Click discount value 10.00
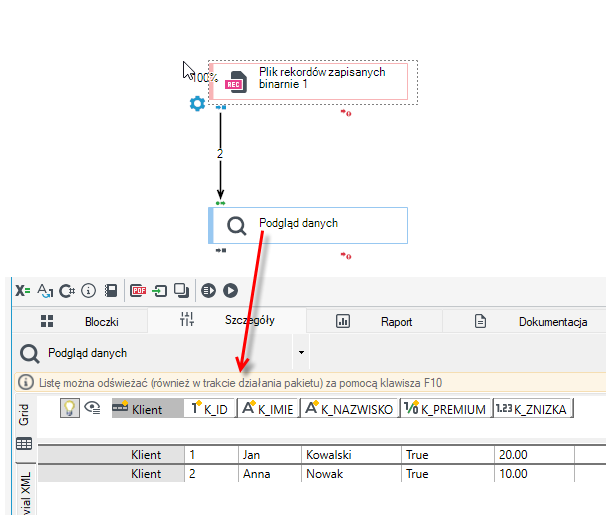This screenshot has height=515, width=606. [x=534, y=474]
